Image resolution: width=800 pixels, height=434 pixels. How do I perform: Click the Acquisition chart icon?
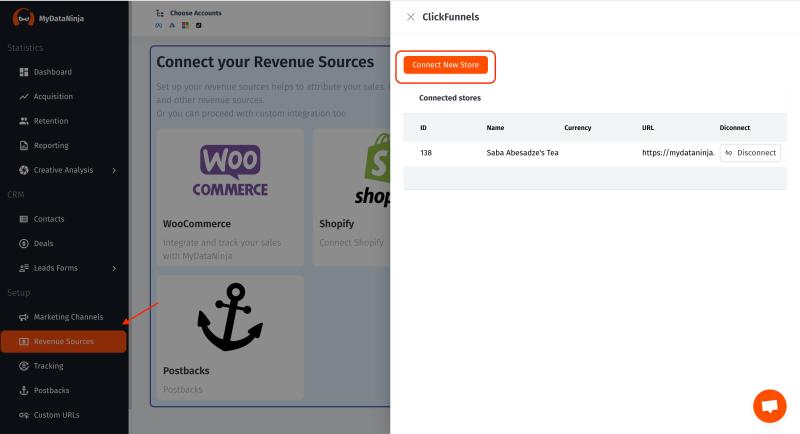click(x=23, y=96)
